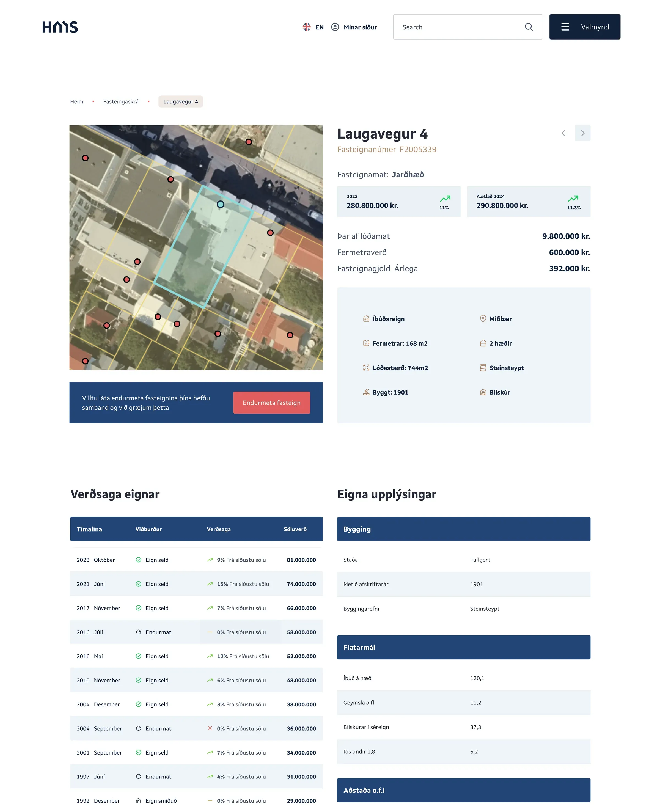660x812 pixels.
Task: Click the Laugavegur 4 breadcrumb chip
Action: (181, 101)
